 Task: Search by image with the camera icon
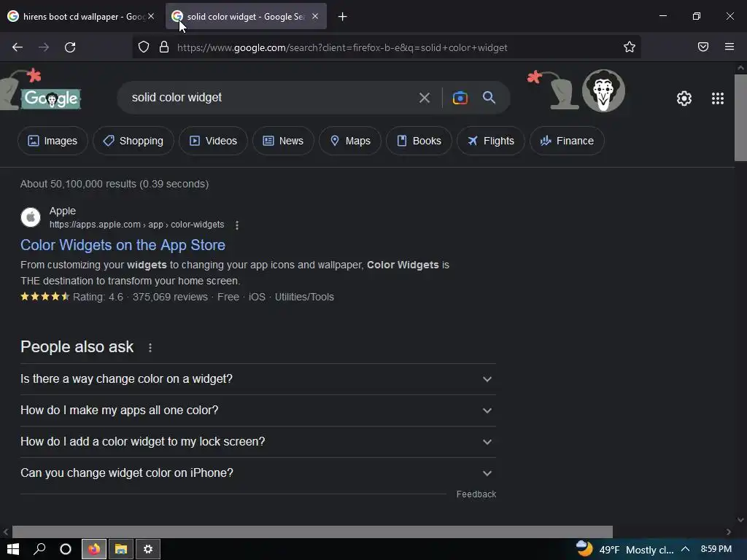coord(460,98)
